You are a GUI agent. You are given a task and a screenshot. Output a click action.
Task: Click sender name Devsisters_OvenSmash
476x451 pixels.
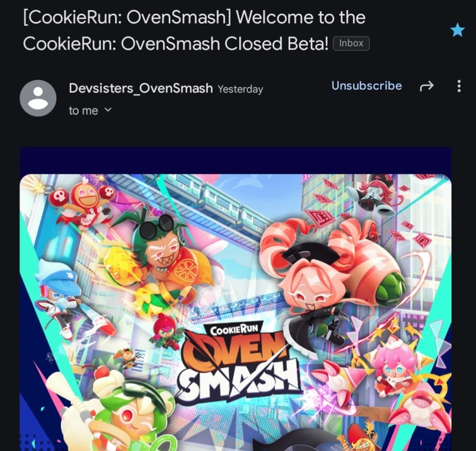(x=141, y=88)
